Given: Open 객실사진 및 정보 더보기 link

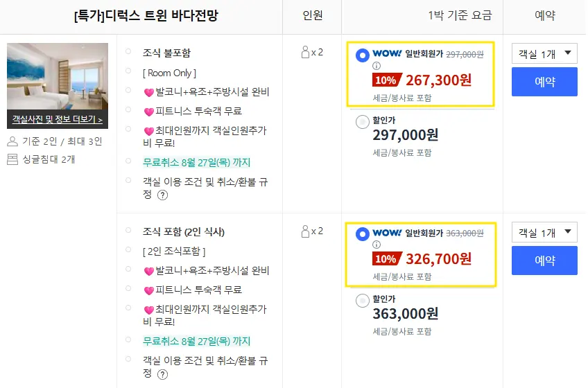Looking at the screenshot, I should coord(58,120).
